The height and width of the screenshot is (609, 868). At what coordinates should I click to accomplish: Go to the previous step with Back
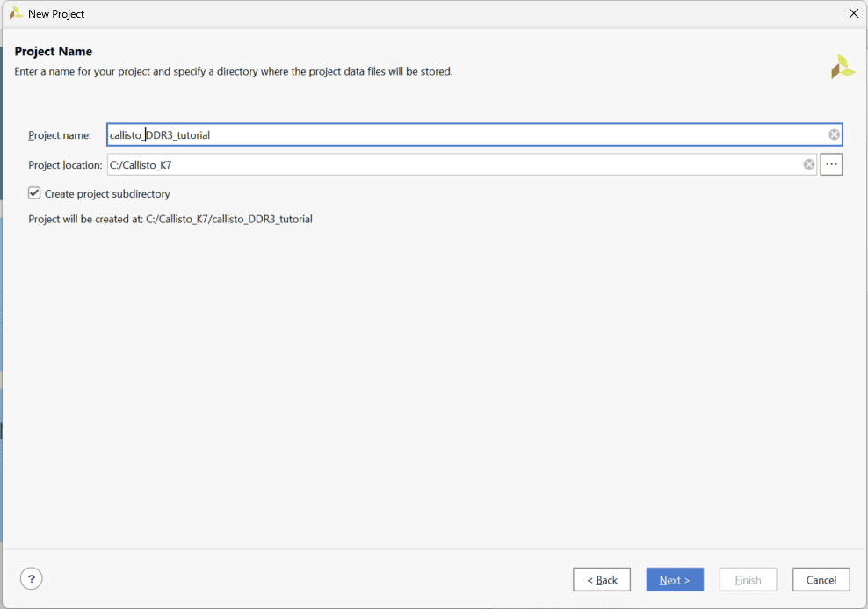(x=602, y=580)
